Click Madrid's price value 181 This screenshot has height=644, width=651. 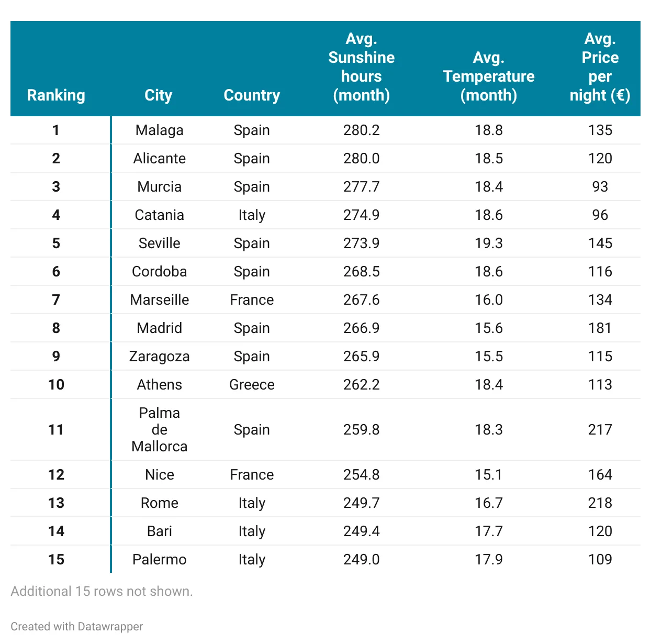pyautogui.click(x=600, y=328)
